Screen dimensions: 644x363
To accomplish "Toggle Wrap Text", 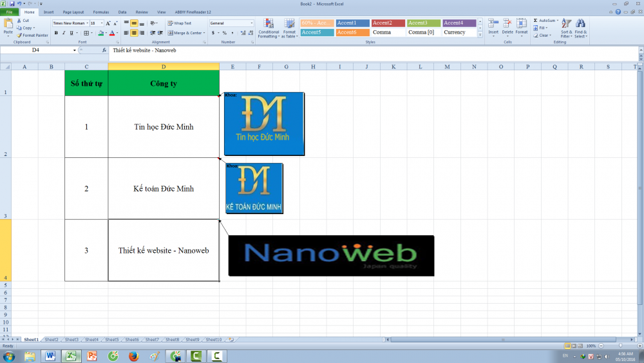I will 180,23.
